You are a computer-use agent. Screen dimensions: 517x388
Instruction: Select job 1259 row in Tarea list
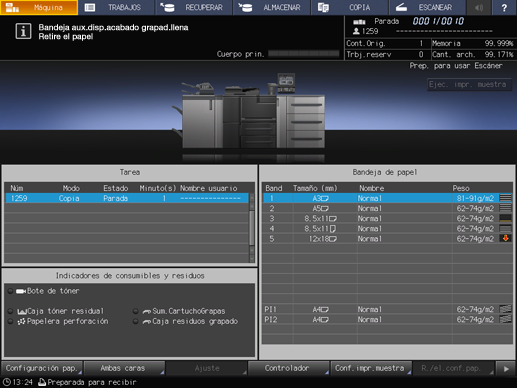(127, 198)
